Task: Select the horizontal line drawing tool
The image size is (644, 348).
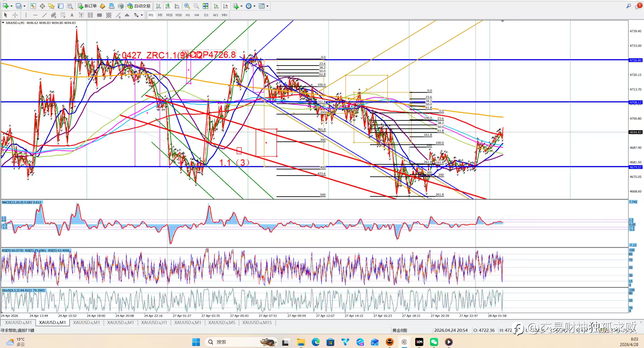Action: pyautogui.click(x=35, y=15)
